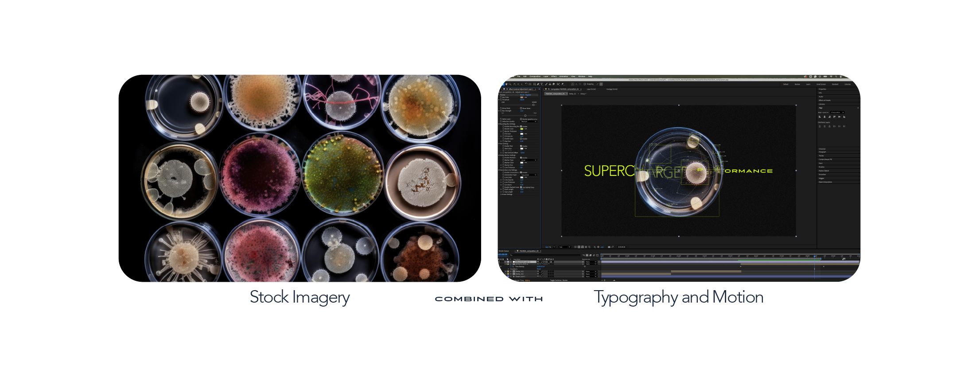Click Border Color yellow swatch
The width and height of the screenshot is (980, 377).
[521, 129]
